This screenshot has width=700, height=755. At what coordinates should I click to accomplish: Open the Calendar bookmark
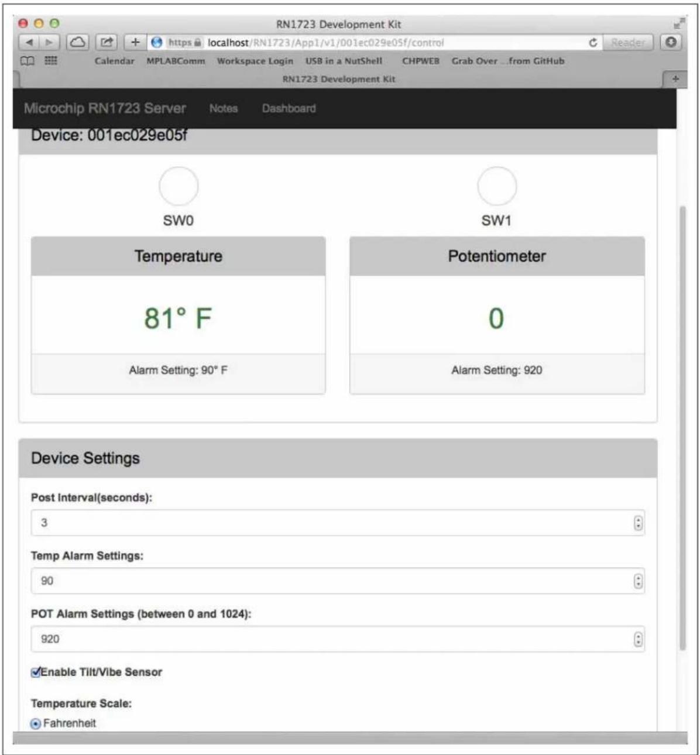coord(114,61)
